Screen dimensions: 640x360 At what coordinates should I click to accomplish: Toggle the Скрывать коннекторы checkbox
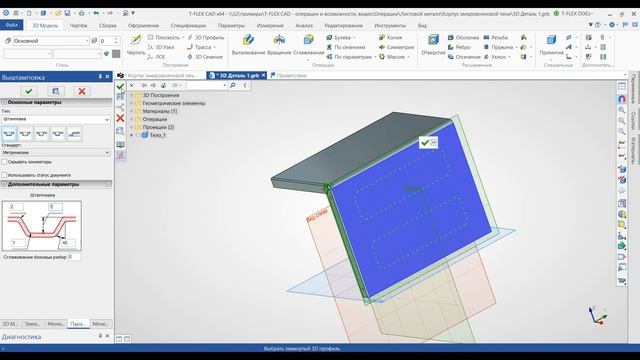(x=4, y=162)
